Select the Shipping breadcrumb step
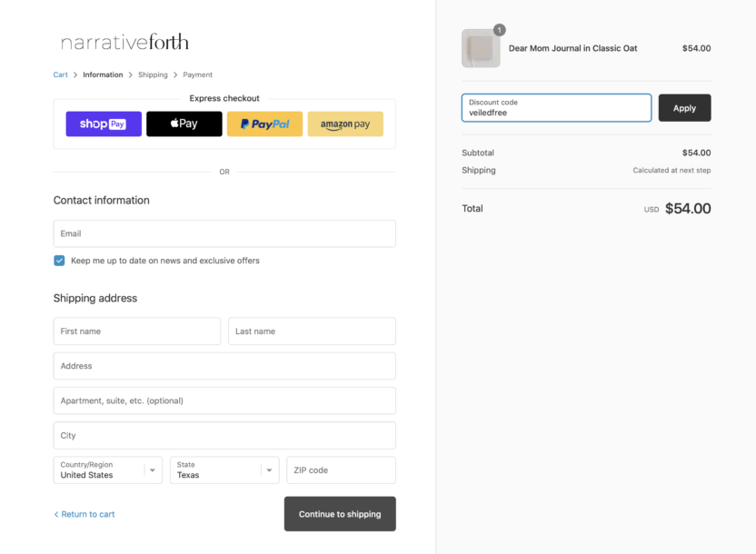The image size is (756, 554). (153, 74)
